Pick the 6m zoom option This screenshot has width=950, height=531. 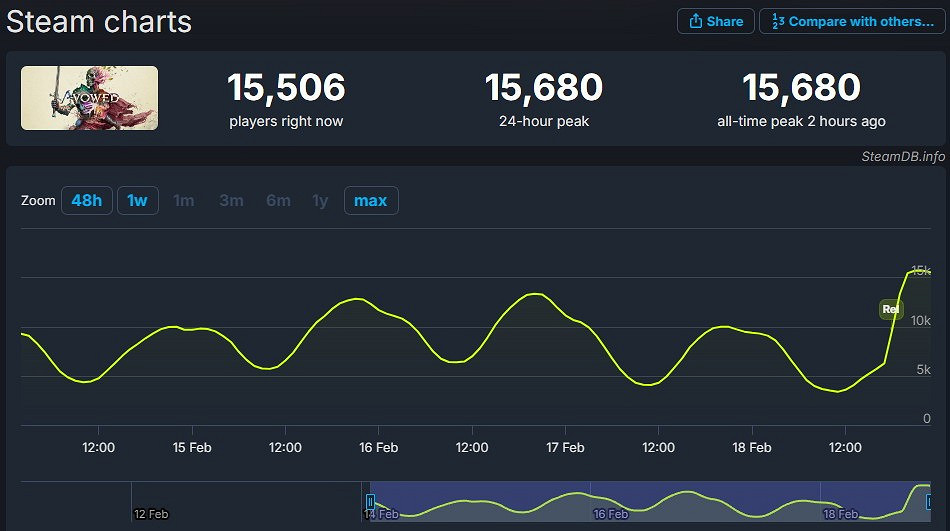[278, 201]
